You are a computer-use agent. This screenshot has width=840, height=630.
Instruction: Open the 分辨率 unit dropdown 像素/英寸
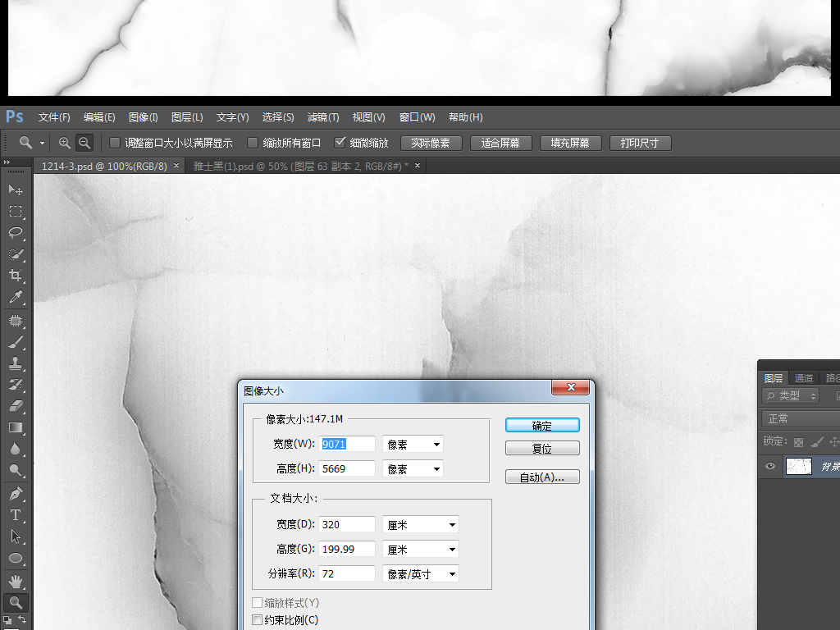[421, 574]
